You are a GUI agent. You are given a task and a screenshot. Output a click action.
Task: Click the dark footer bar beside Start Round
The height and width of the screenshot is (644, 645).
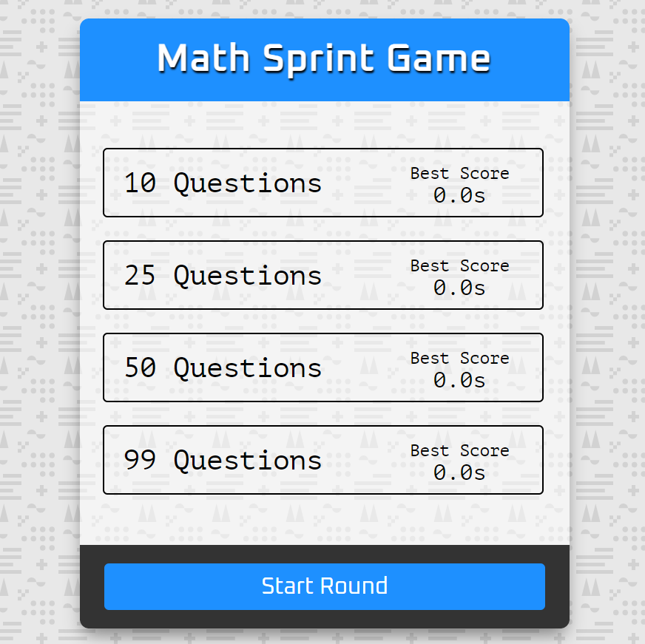click(x=92, y=587)
